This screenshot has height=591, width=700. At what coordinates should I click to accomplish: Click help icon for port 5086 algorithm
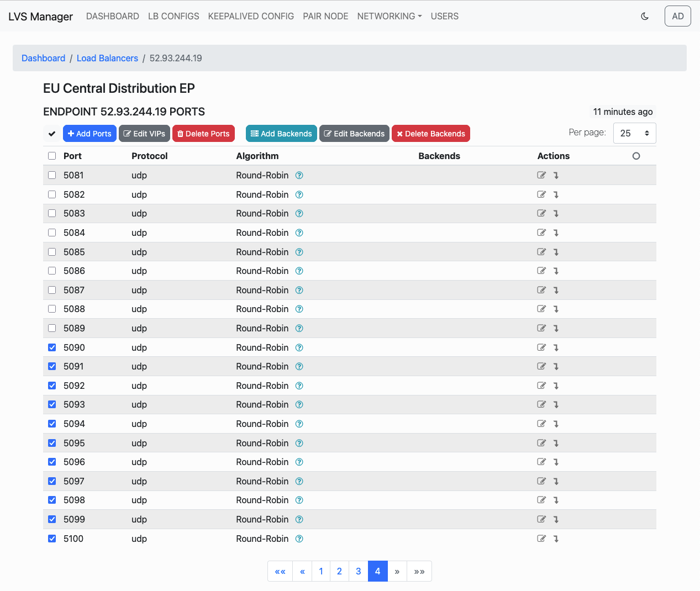click(x=299, y=271)
